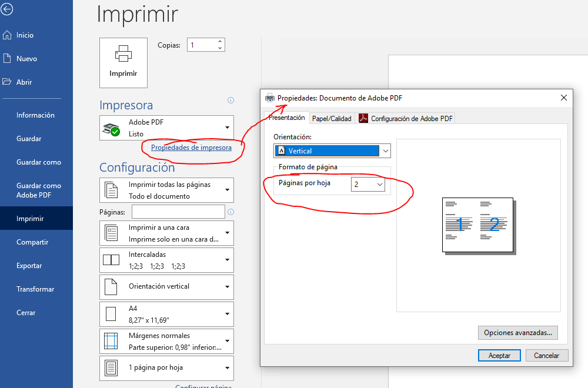588x388 pixels.
Task: Click the Cancelar button
Action: [x=547, y=356]
